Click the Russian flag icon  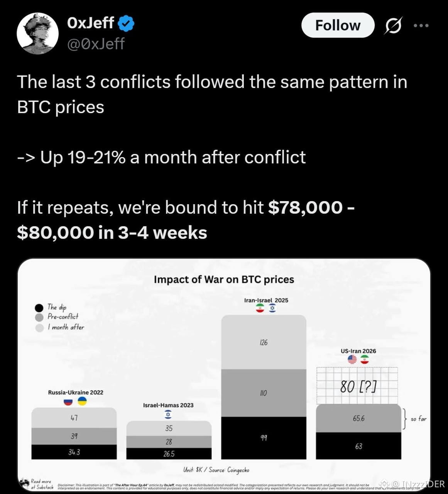click(x=68, y=401)
